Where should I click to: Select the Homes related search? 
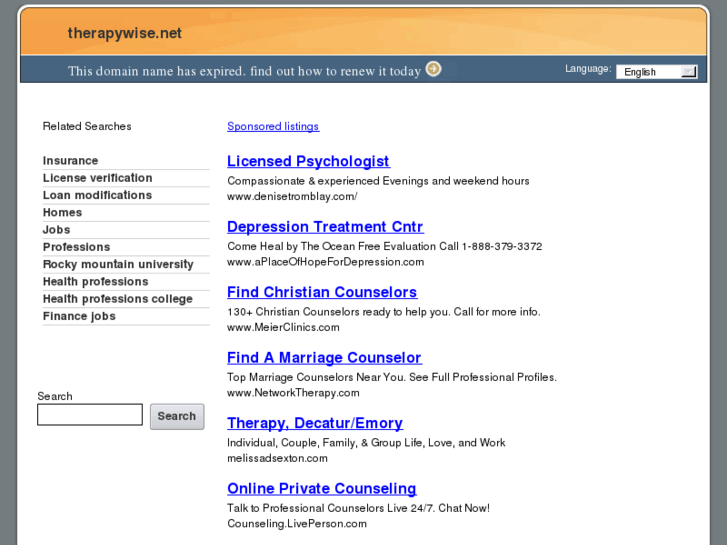(62, 212)
